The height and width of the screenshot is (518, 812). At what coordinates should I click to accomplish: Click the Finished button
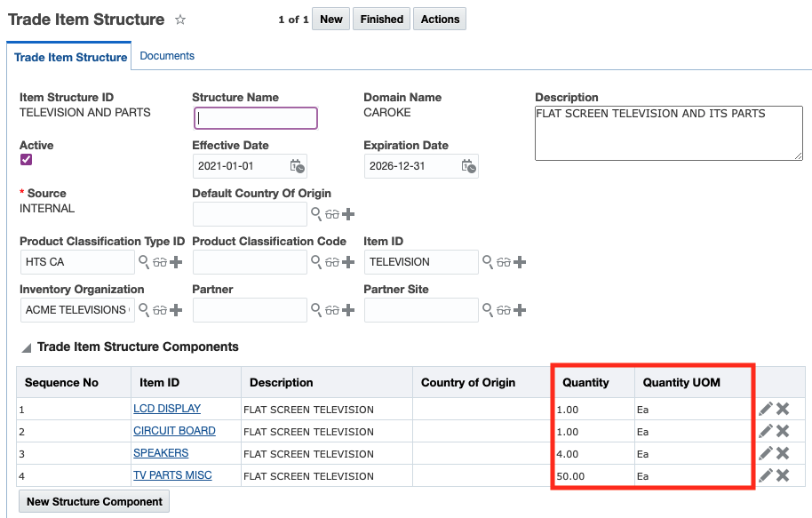pos(381,20)
